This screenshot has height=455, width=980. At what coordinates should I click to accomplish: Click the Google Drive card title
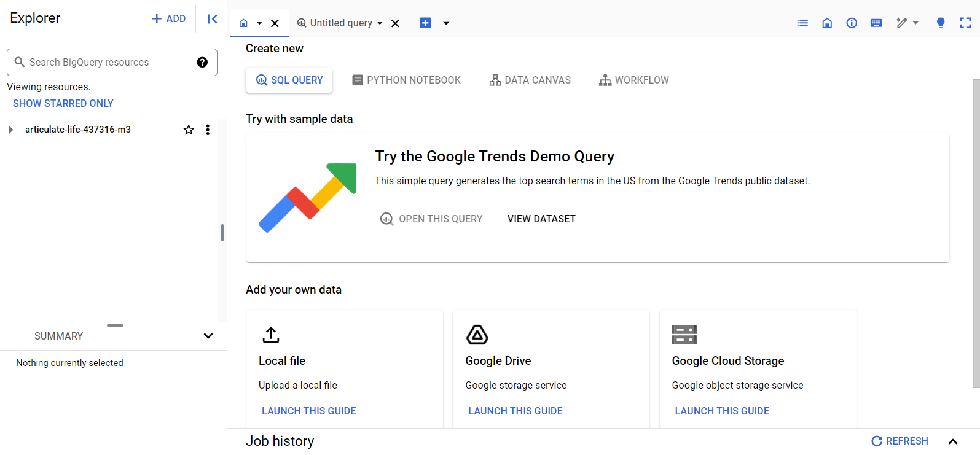(x=498, y=361)
